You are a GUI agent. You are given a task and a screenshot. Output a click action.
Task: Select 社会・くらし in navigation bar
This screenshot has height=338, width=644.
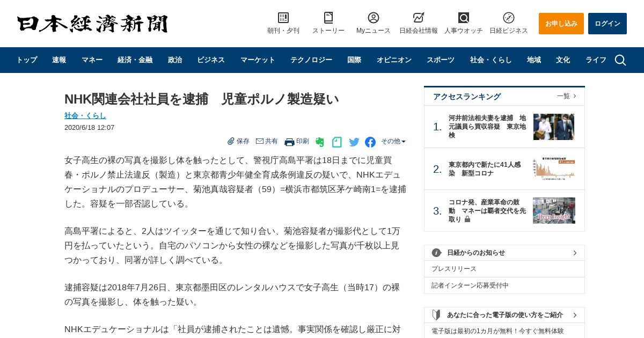coord(491,60)
